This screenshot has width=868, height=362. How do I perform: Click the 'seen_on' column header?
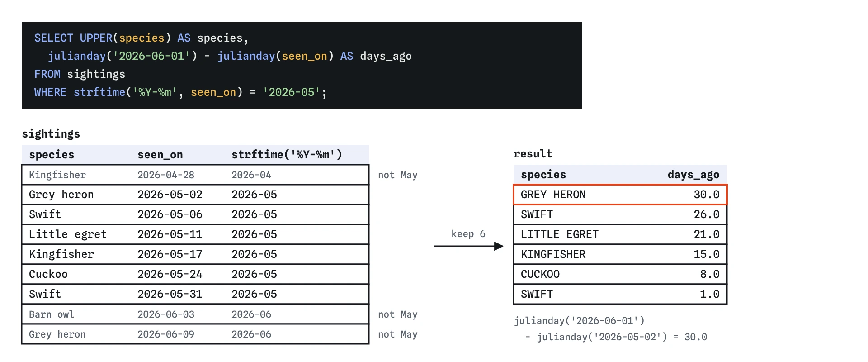160,155
